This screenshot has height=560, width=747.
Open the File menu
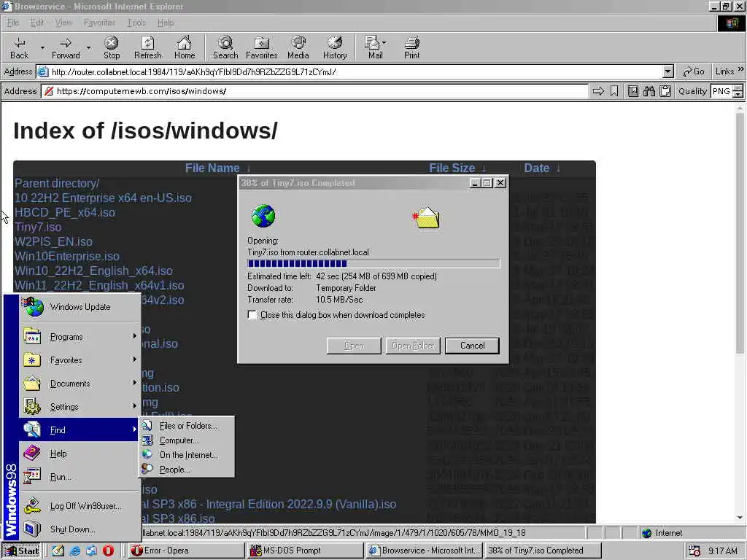tap(13, 23)
